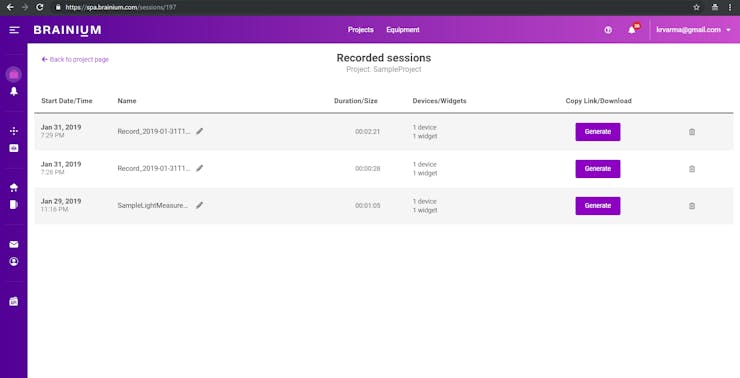
Task: Open the hamburger menu beside the Brainium logo
Action: pyautogui.click(x=14, y=30)
